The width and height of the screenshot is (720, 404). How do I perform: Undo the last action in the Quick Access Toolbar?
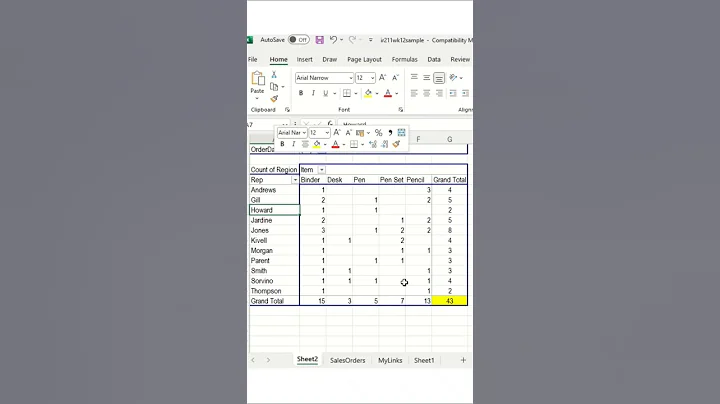[333, 40]
